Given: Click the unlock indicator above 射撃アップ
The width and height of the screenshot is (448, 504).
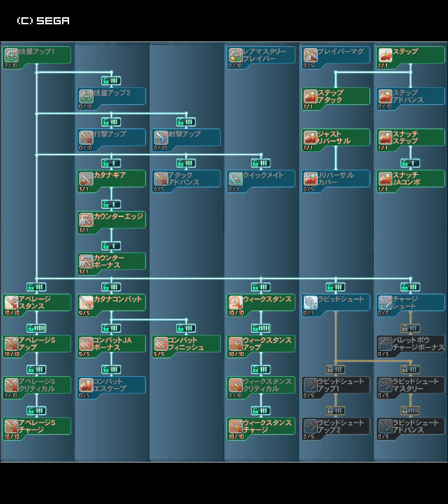Looking at the screenshot, I should tap(186, 122).
